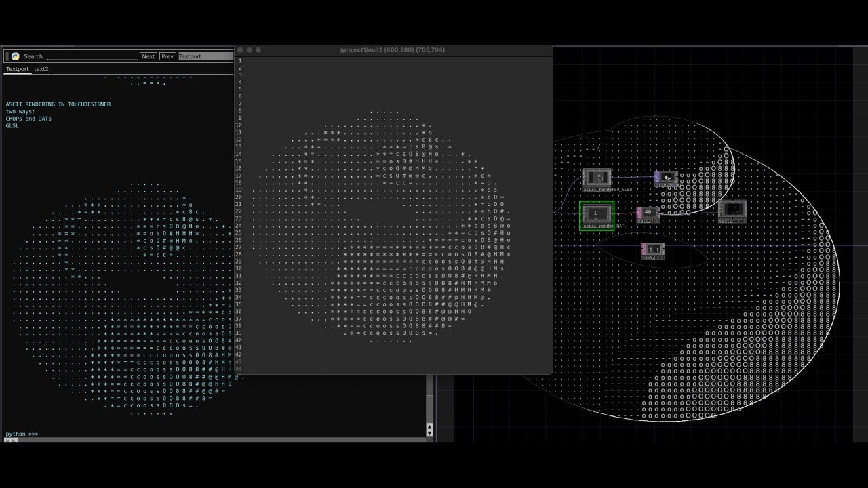Select the null2 DAT node
Screen dimensions: 868x488
point(648,214)
